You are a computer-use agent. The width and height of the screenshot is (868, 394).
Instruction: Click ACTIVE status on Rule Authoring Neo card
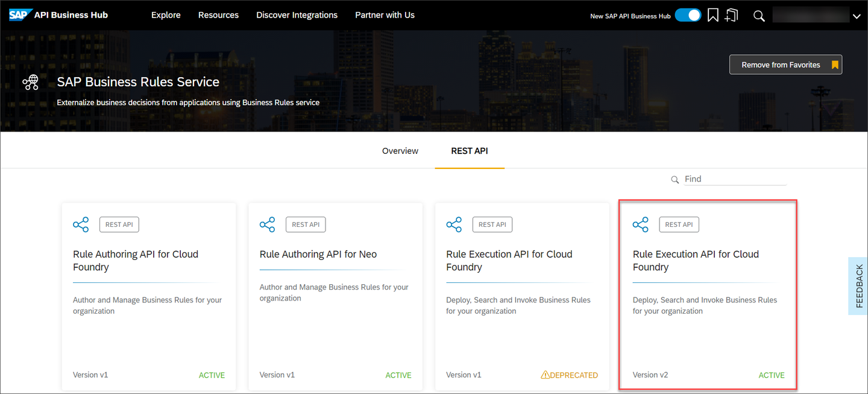(x=398, y=375)
